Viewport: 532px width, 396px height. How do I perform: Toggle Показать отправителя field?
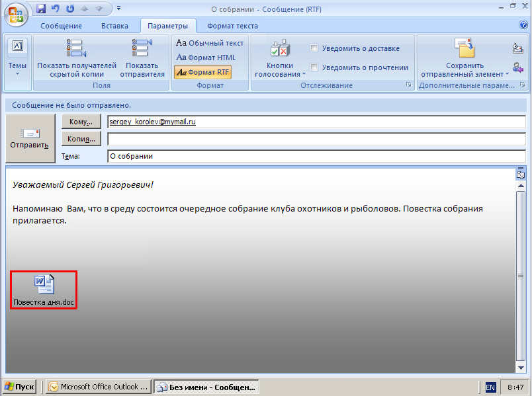142,58
